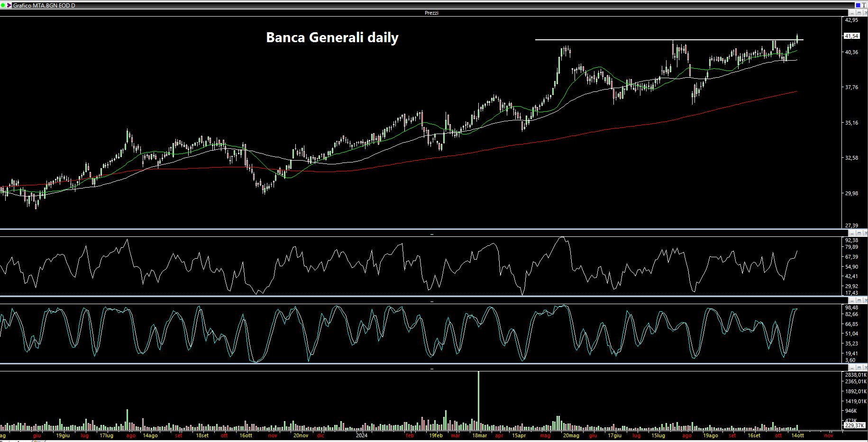Minimize the volume panel
Viewport: 868px width, 442px height.
tap(852, 367)
